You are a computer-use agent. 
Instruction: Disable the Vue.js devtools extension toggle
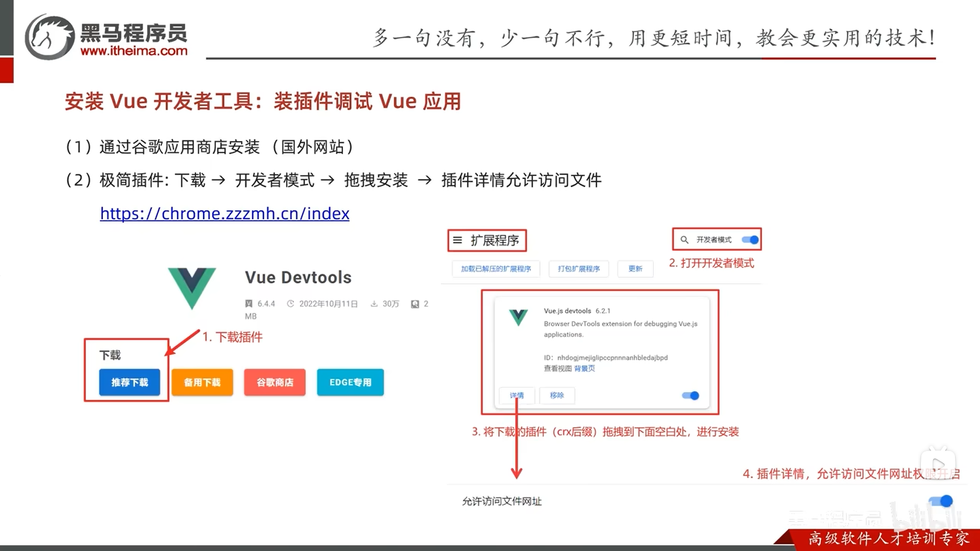tap(691, 395)
